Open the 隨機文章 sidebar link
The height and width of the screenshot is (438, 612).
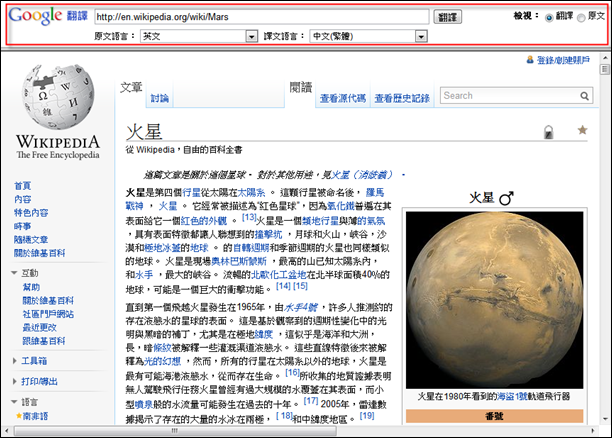click(31, 240)
